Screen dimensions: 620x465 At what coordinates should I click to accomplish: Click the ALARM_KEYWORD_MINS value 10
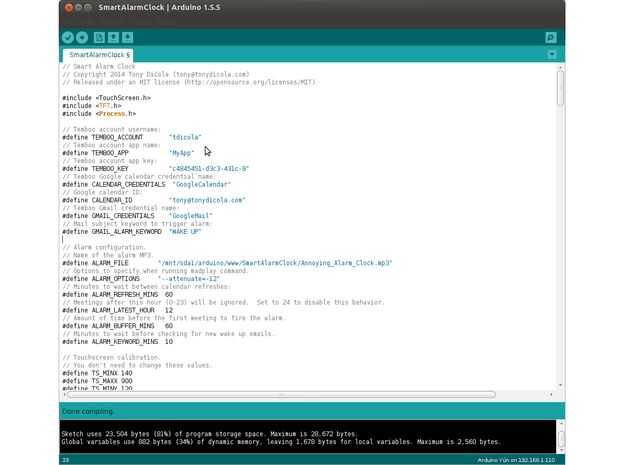tap(169, 342)
